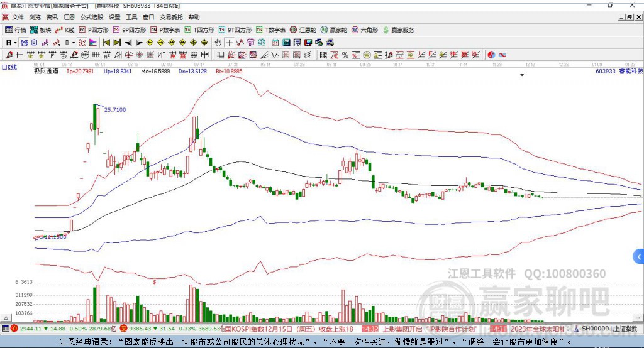The image size is (644, 348).
Task: Expand the blue side panel arrow
Action: point(638,257)
